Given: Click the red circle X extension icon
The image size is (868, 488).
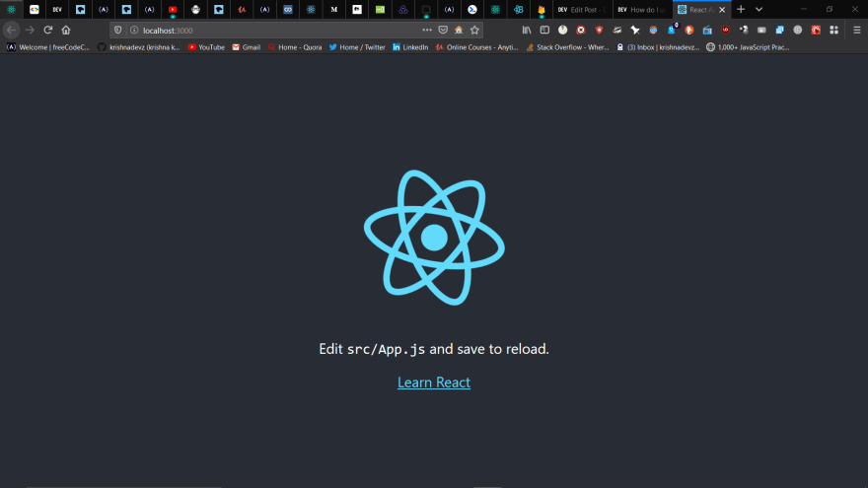Looking at the screenshot, I should (x=581, y=30).
